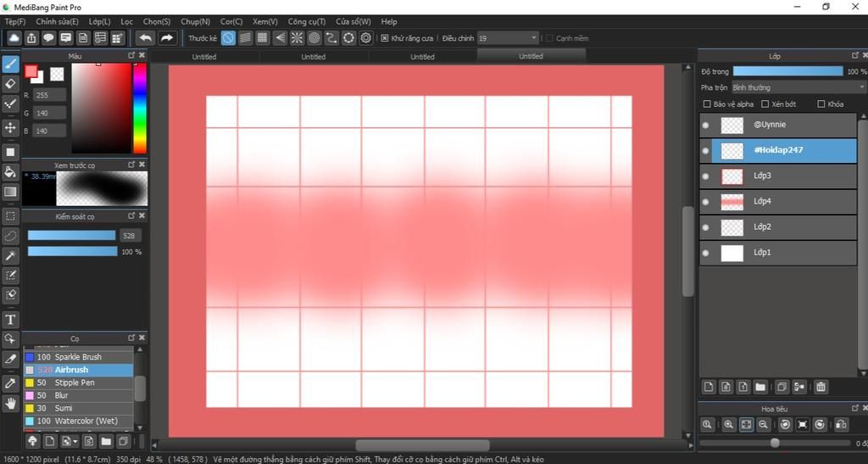Enable the Xén bớt checkbox
Image resolution: width=868 pixels, height=464 pixels.
765,104
